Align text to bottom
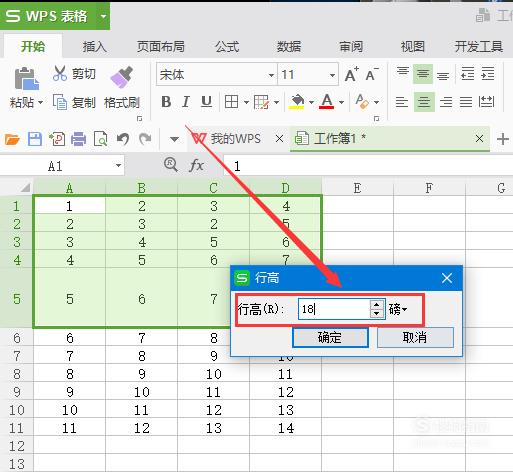Viewport: 513px width, 472px height. click(443, 75)
